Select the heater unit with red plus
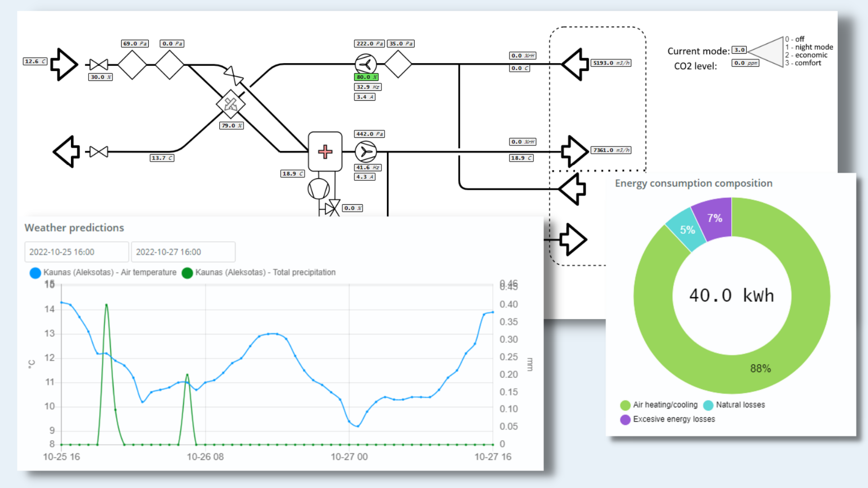Screen dimensions: 868x488 (x=325, y=151)
